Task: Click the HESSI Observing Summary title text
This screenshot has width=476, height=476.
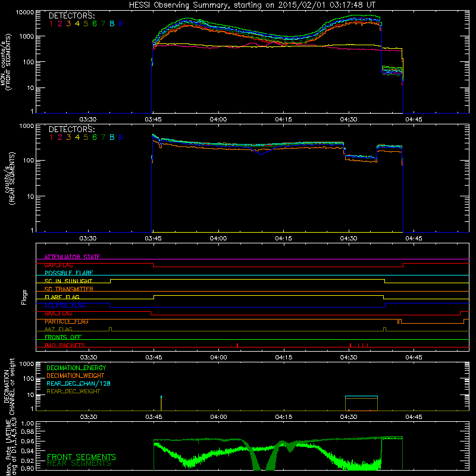Action: [252, 5]
